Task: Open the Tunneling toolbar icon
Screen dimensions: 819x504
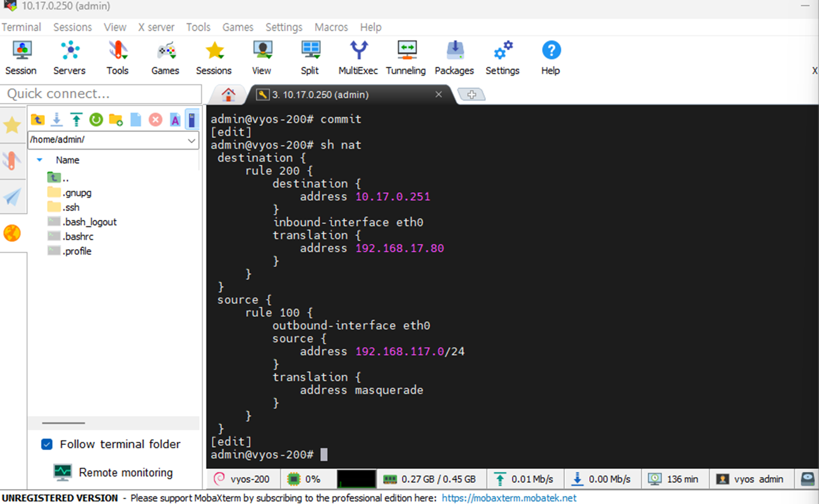Action: (406, 58)
